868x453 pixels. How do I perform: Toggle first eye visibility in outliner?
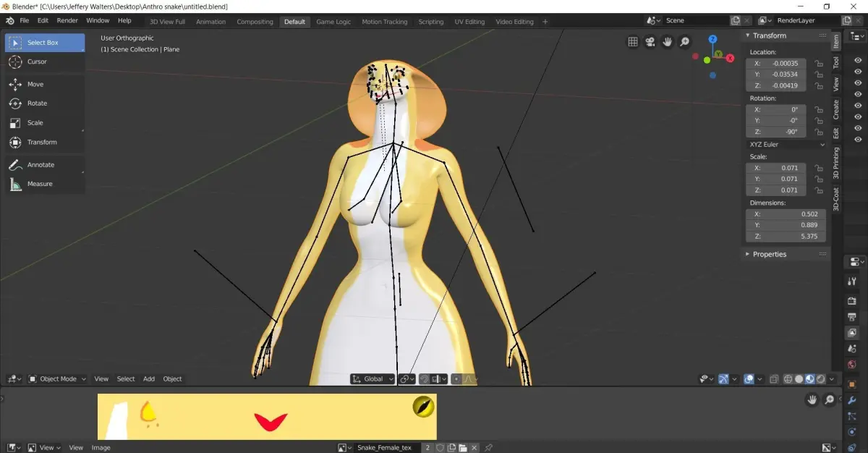tap(858, 61)
